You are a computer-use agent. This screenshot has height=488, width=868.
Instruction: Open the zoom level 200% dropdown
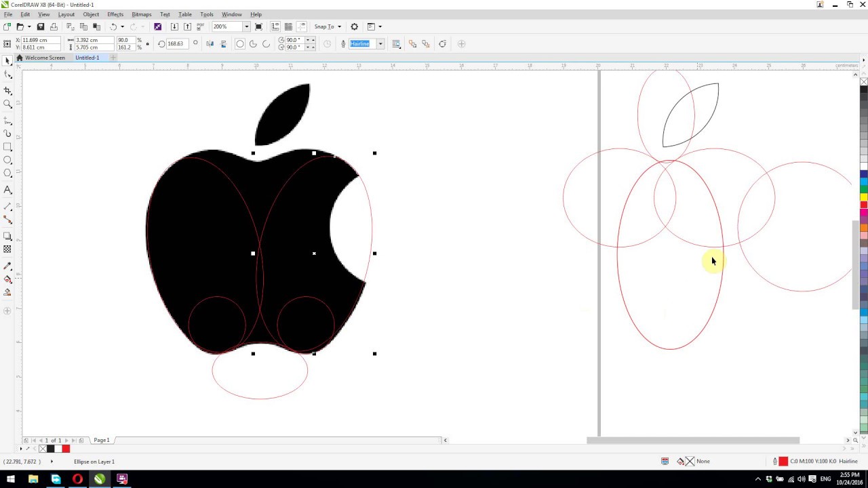pyautogui.click(x=247, y=26)
